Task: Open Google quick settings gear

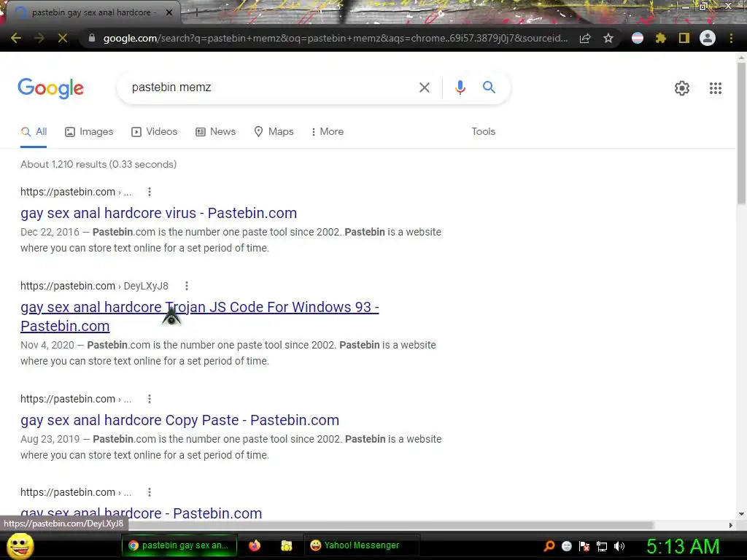Action: 682,88
